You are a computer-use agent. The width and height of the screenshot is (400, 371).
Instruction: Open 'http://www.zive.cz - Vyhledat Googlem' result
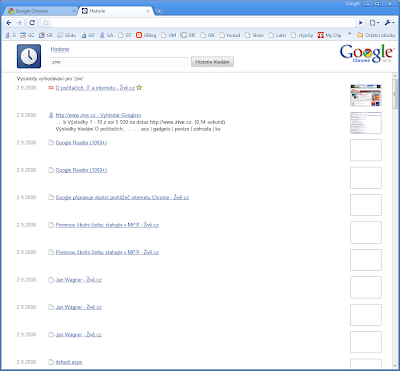pos(98,115)
